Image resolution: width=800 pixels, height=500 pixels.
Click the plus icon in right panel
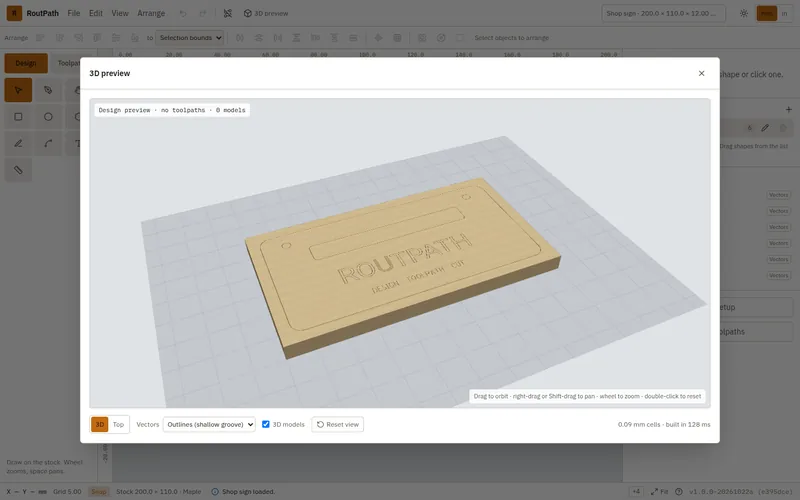(789, 109)
